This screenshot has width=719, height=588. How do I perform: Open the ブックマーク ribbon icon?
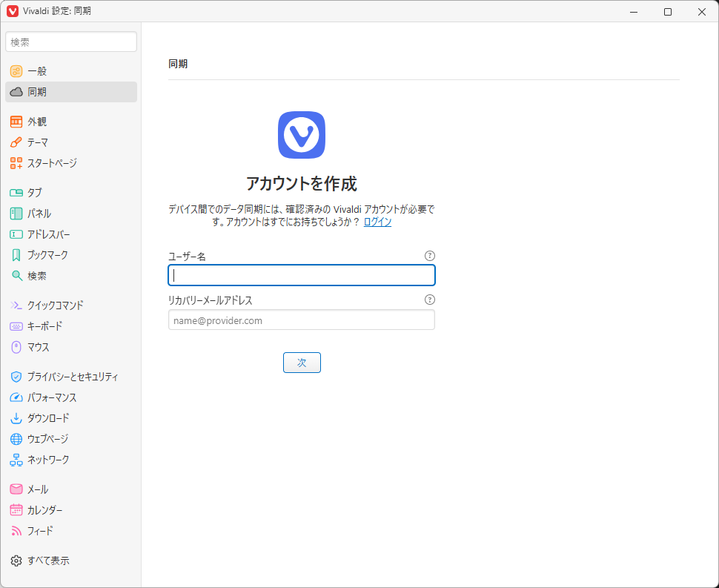[16, 255]
